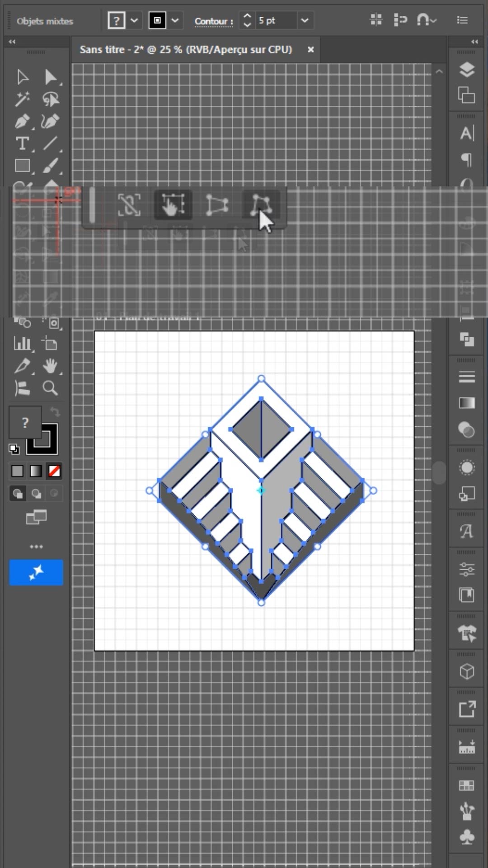The height and width of the screenshot is (868, 488).
Task: Open the Asset Export panel
Action: coord(467,709)
